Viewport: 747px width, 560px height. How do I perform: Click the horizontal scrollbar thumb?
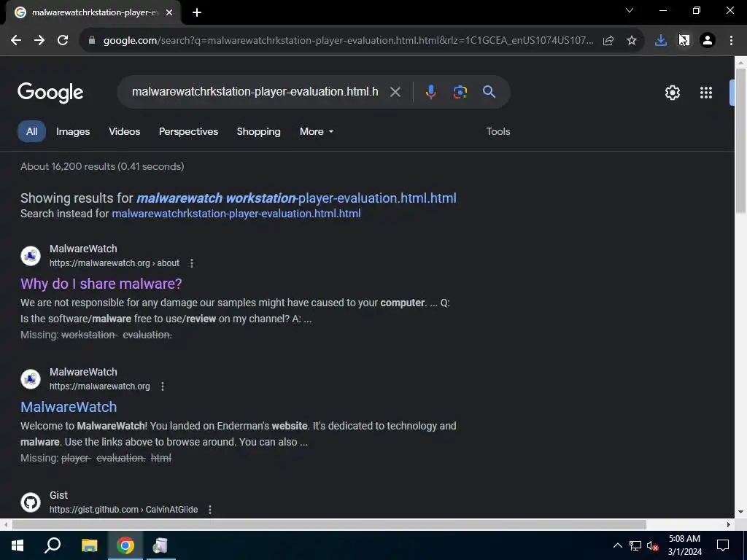tap(329, 525)
